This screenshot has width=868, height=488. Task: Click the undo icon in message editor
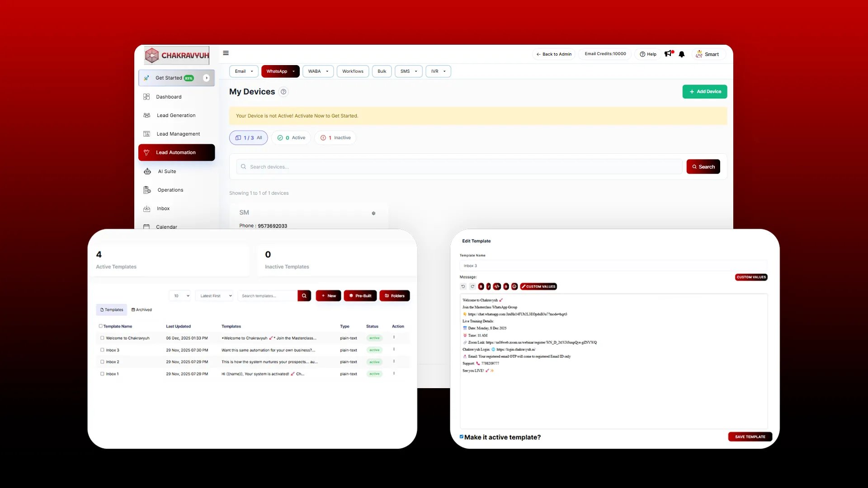click(463, 286)
